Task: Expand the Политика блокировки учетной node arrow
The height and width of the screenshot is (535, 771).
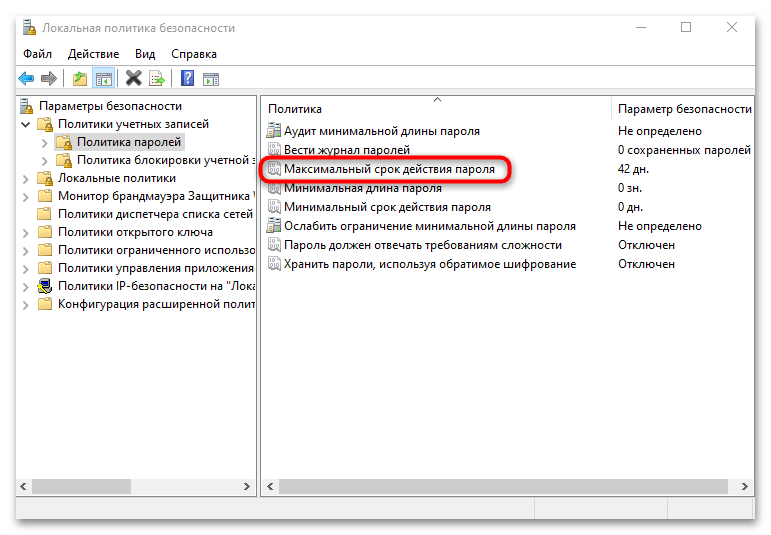Action: (x=45, y=161)
